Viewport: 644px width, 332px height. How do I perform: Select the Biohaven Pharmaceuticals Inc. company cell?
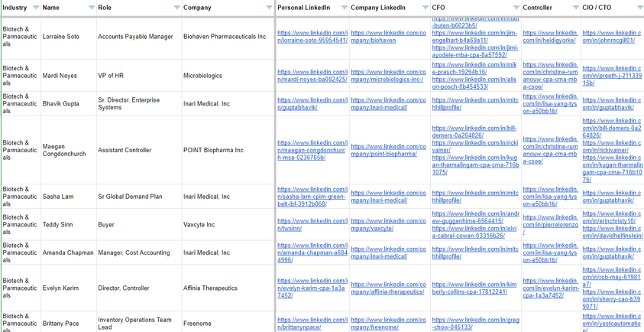point(228,38)
